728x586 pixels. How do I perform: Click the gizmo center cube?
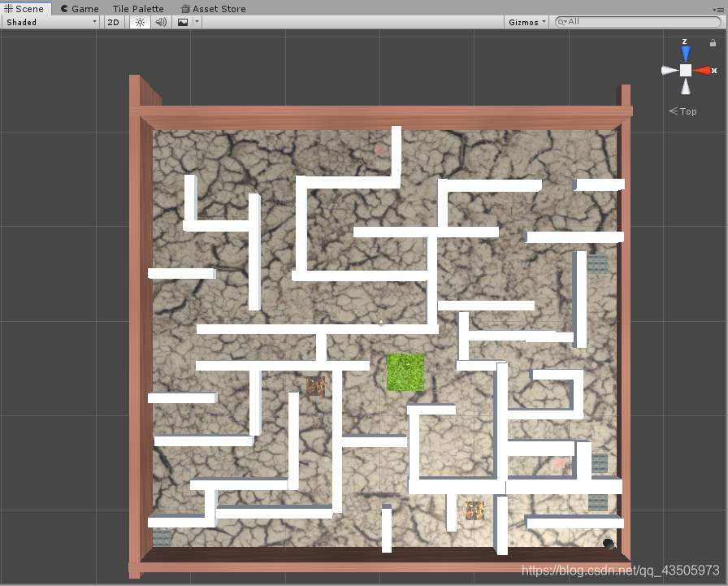[685, 70]
